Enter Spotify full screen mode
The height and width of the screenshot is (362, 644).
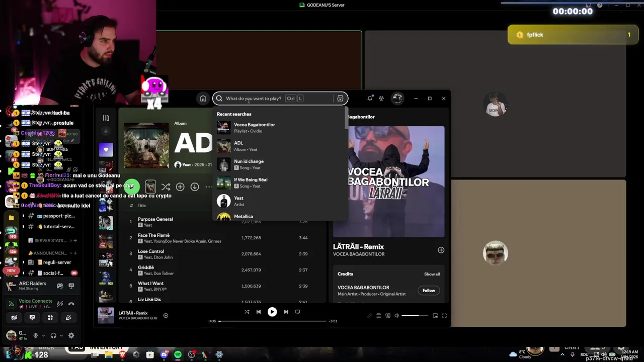point(444,316)
